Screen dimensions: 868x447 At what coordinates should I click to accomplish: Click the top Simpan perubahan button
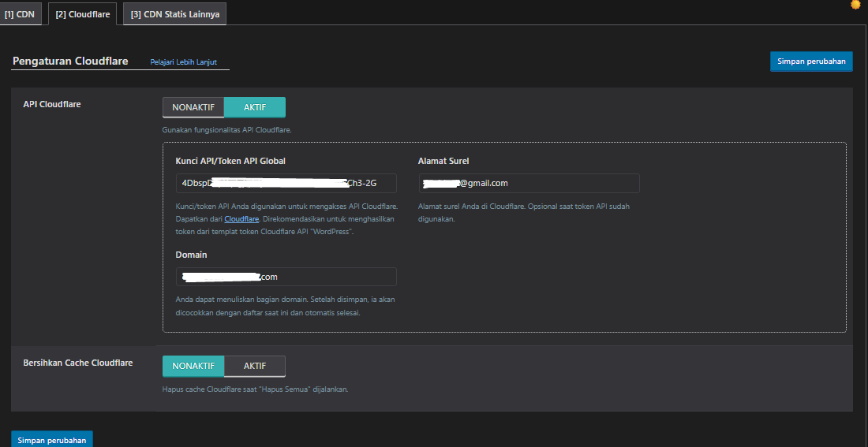tap(810, 61)
